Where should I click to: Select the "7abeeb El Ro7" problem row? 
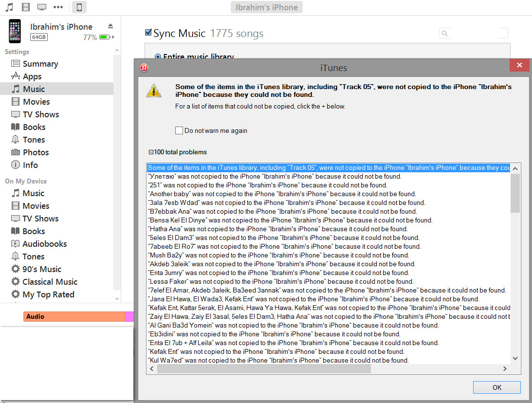[329, 247]
